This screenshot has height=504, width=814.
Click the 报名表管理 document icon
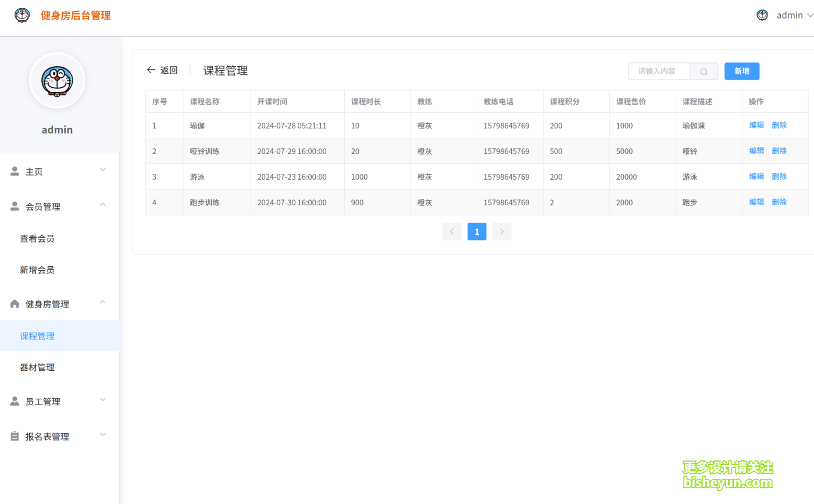pos(14,435)
